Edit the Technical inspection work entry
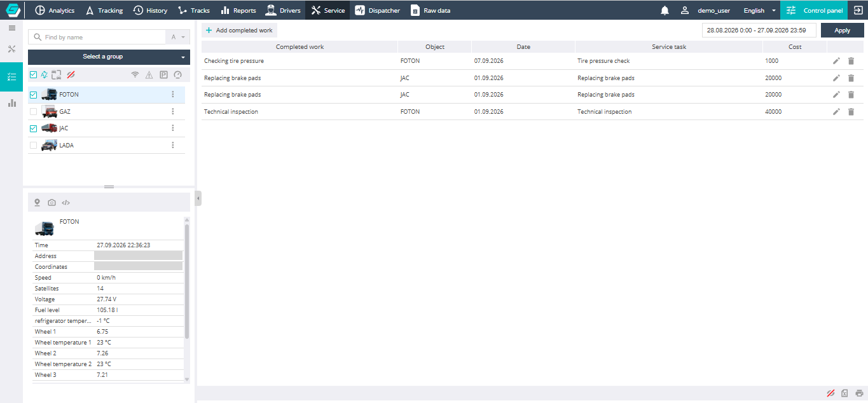This screenshot has width=868, height=403. (x=836, y=112)
